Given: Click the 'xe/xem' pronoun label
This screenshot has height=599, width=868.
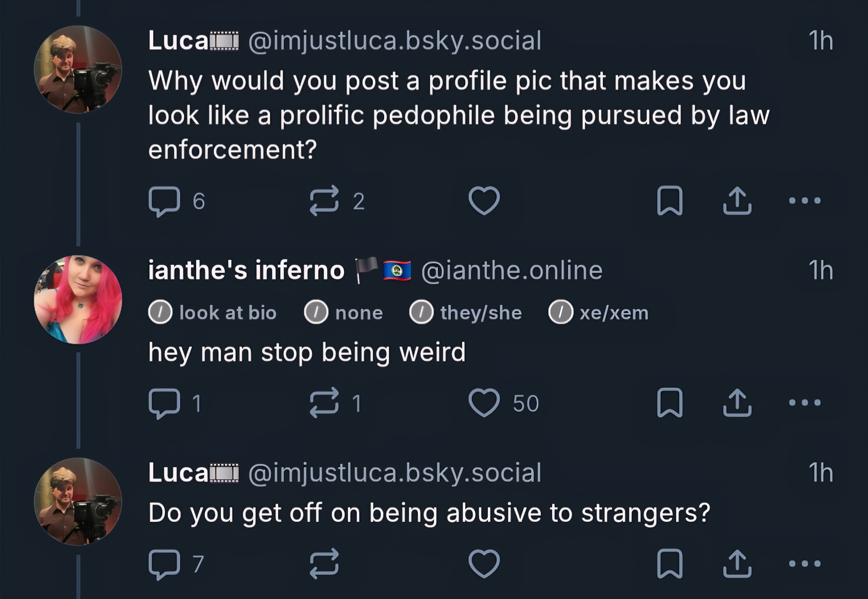Looking at the screenshot, I should 598,313.
